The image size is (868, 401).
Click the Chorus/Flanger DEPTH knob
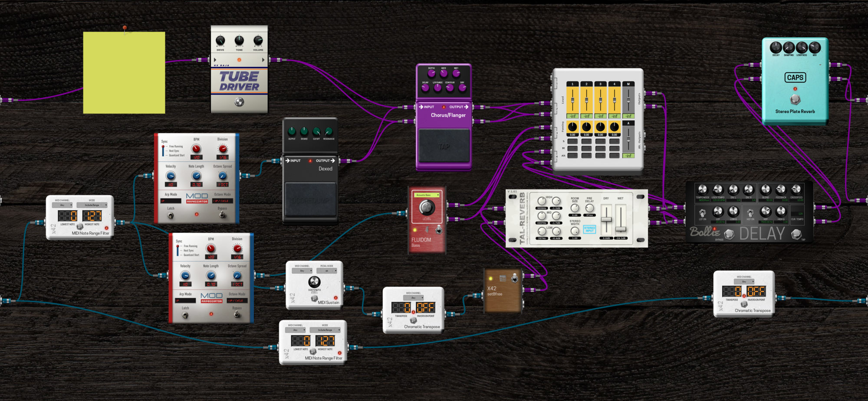click(x=431, y=73)
